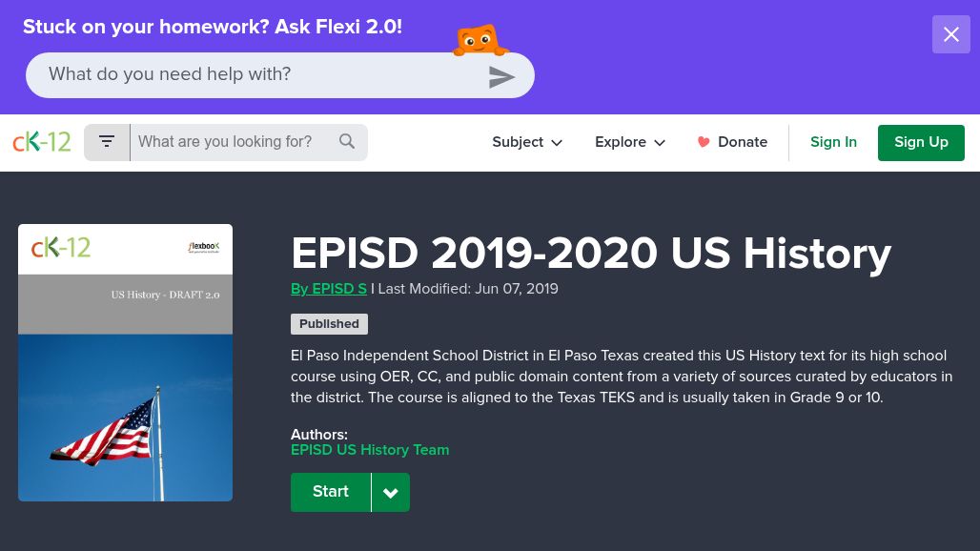Expand the Subject dropdown menu
The width and height of the screenshot is (980, 551).
tap(527, 142)
